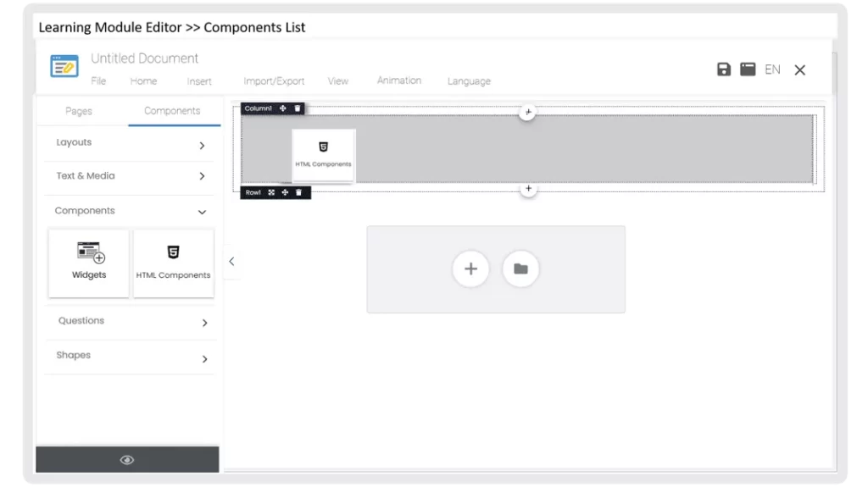Click the document editor logo icon
This screenshot has width=868, height=487.
coord(64,66)
